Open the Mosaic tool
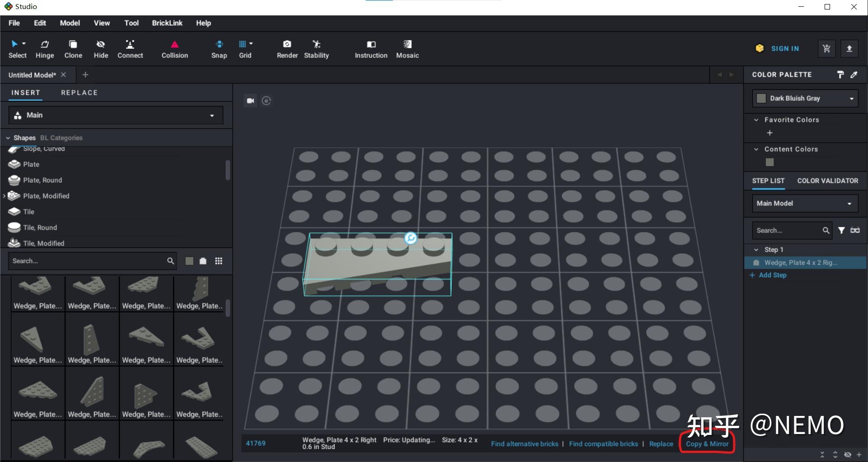 [x=407, y=49]
